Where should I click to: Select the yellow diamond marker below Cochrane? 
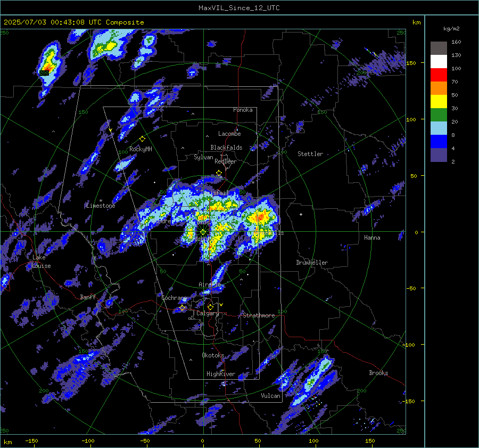pos(183,308)
